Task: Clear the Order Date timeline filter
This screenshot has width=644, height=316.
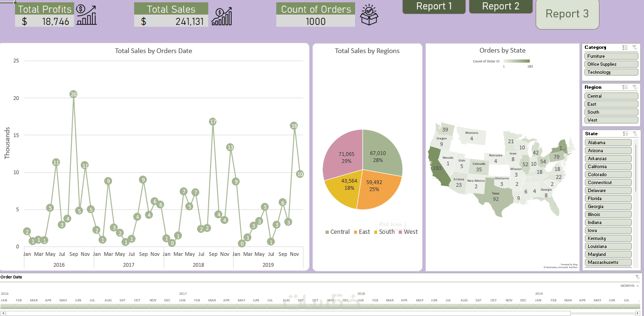Action: (x=637, y=277)
